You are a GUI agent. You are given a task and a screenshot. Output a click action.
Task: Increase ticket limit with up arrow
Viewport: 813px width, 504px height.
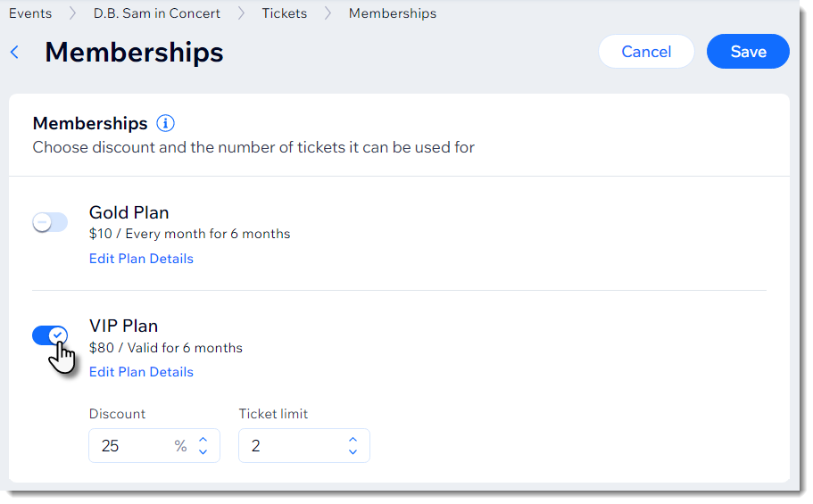pos(353,439)
